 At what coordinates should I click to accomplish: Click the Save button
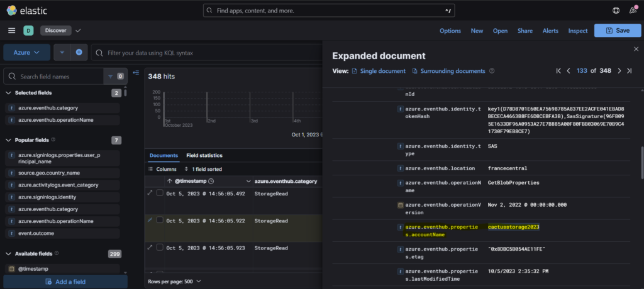pyautogui.click(x=617, y=30)
